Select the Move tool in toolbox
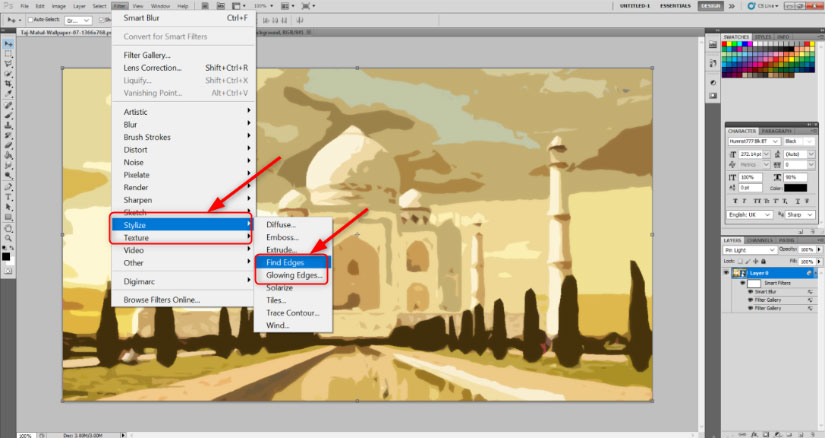This screenshot has width=825, height=438. click(8, 44)
